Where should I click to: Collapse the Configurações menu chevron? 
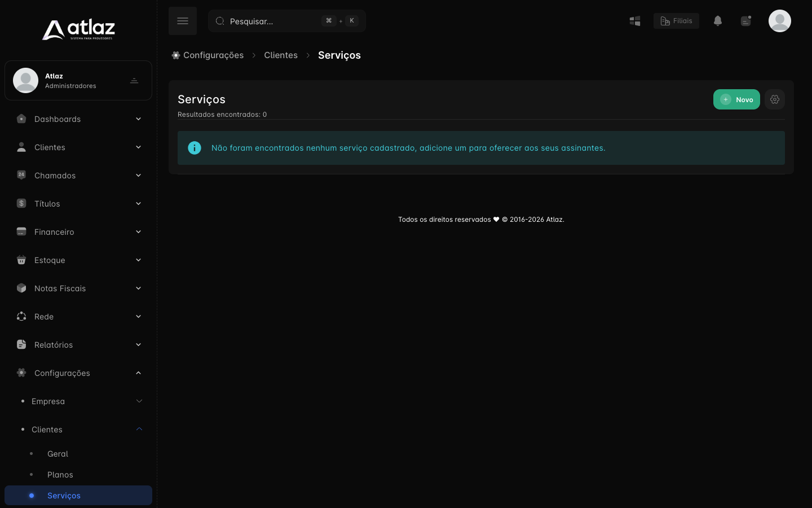point(138,373)
